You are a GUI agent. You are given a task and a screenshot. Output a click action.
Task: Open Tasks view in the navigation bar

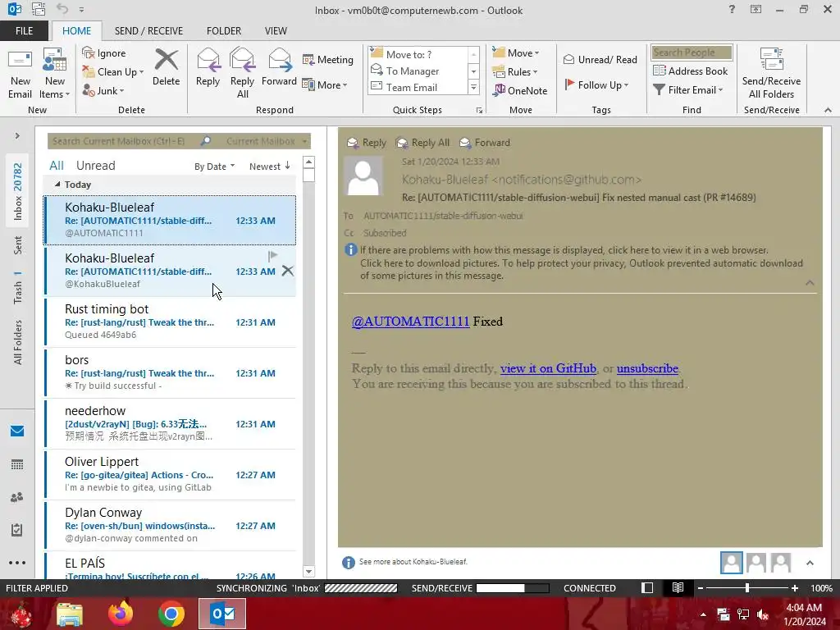coord(17,530)
